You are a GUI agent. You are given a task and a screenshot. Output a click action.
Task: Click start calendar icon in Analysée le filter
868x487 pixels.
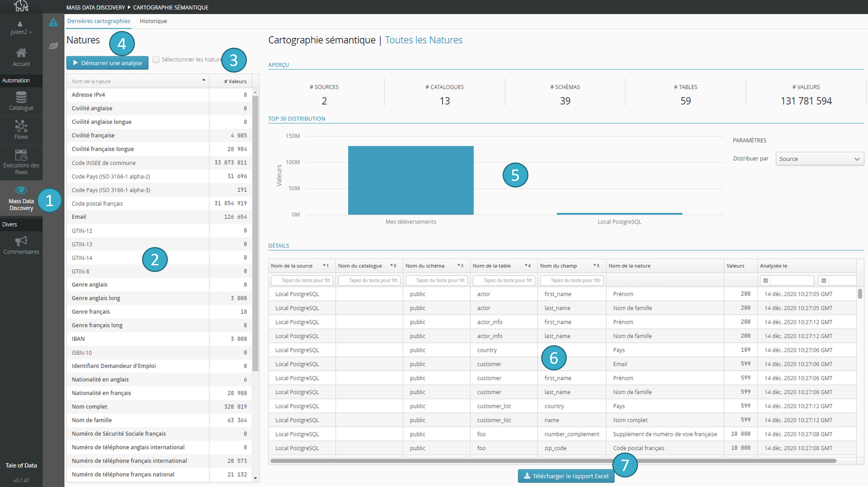click(x=765, y=280)
